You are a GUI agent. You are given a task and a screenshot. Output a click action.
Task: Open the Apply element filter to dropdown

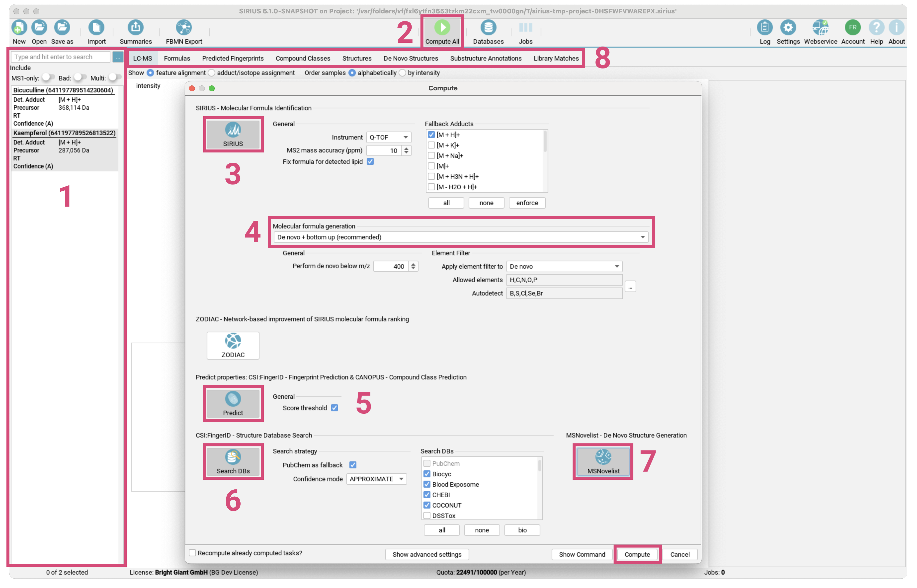pyautogui.click(x=564, y=266)
